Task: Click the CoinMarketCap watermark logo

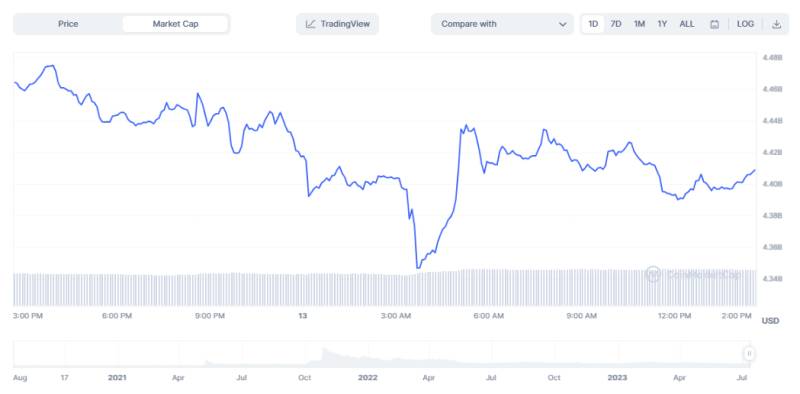Action: tap(653, 274)
